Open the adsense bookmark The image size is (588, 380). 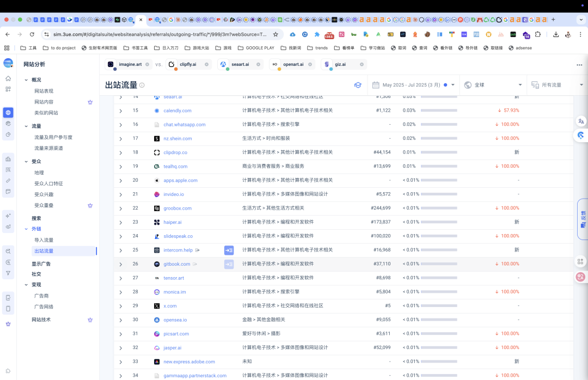pyautogui.click(x=520, y=48)
